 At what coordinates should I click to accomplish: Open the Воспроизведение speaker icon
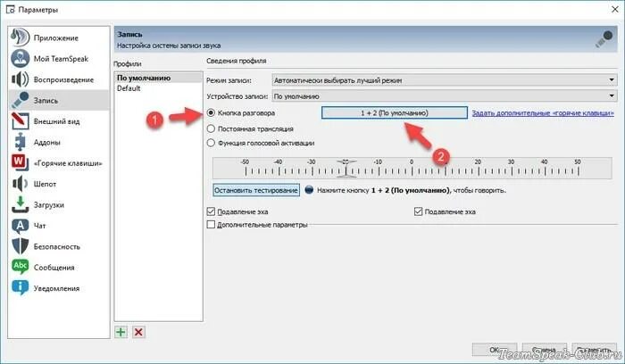(20, 79)
